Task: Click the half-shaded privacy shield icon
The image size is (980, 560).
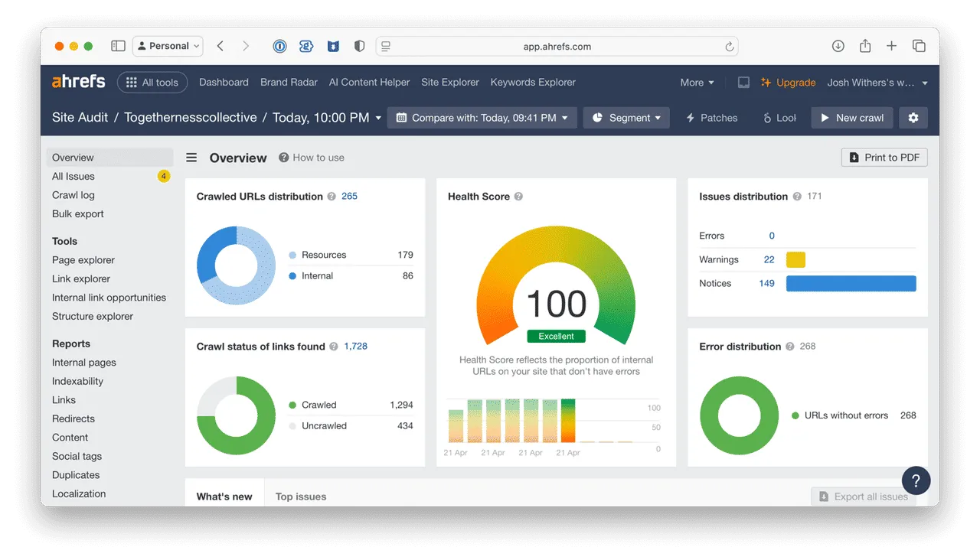Action: (359, 46)
